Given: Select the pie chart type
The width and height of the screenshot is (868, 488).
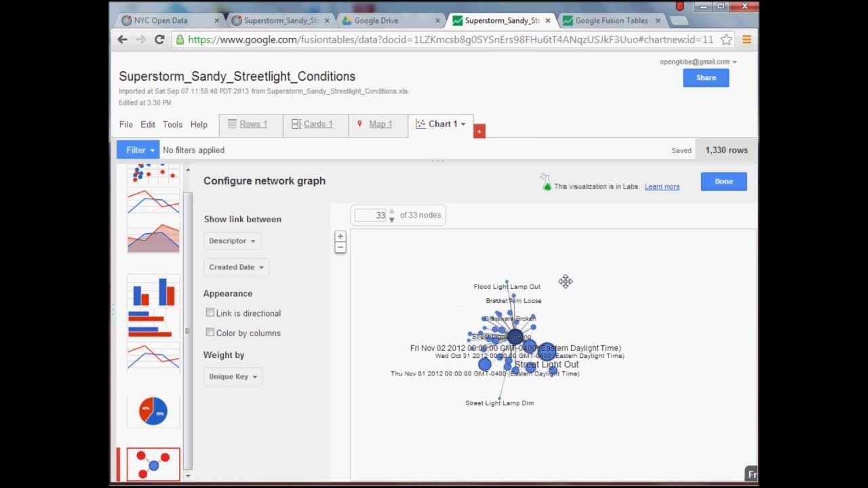Looking at the screenshot, I should click(153, 411).
